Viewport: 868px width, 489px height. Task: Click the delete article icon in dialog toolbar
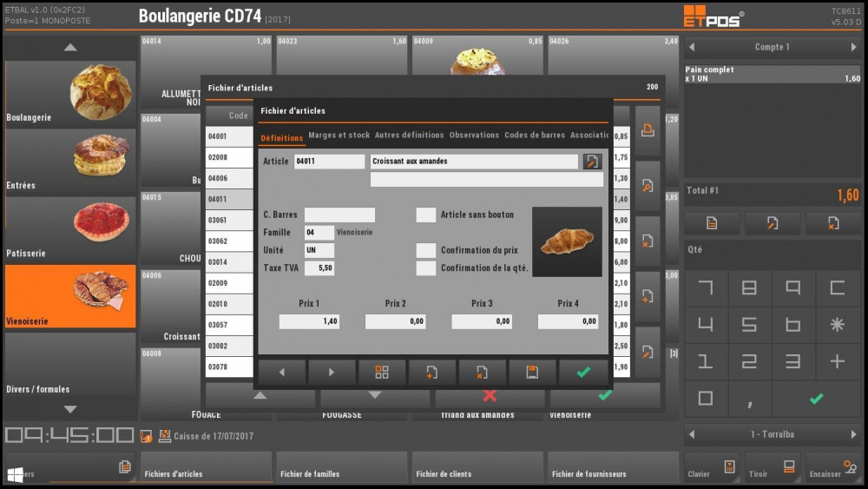pyautogui.click(x=482, y=373)
